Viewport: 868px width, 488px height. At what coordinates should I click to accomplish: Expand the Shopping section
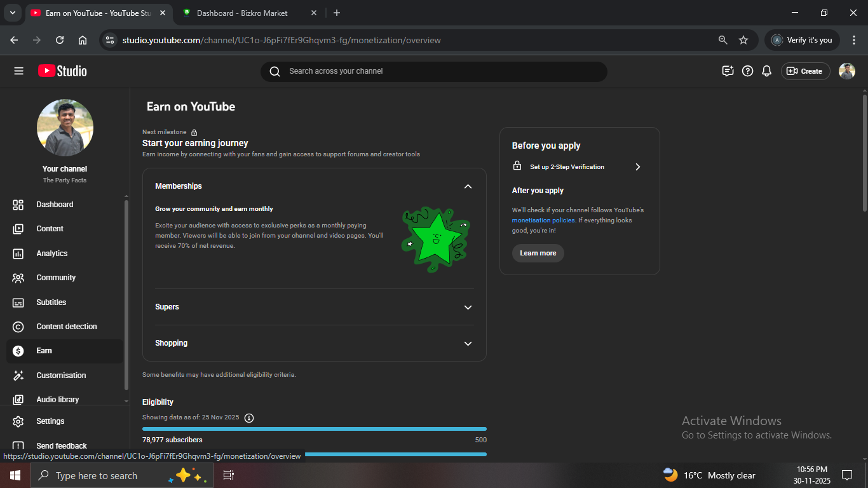coord(468,343)
